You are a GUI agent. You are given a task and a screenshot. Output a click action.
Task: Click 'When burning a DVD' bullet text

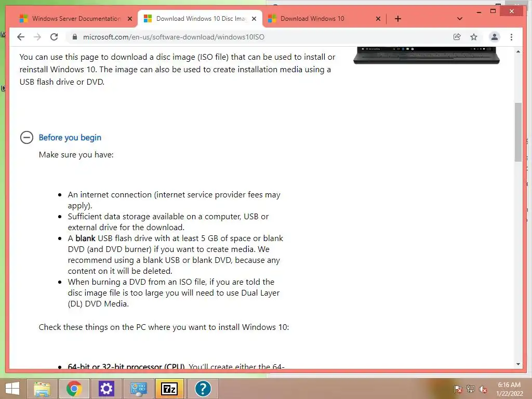tap(174, 293)
